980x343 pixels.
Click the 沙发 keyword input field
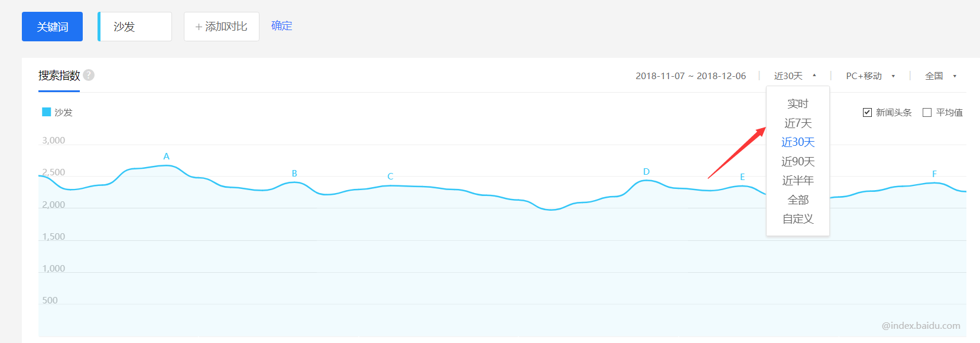pos(135,27)
